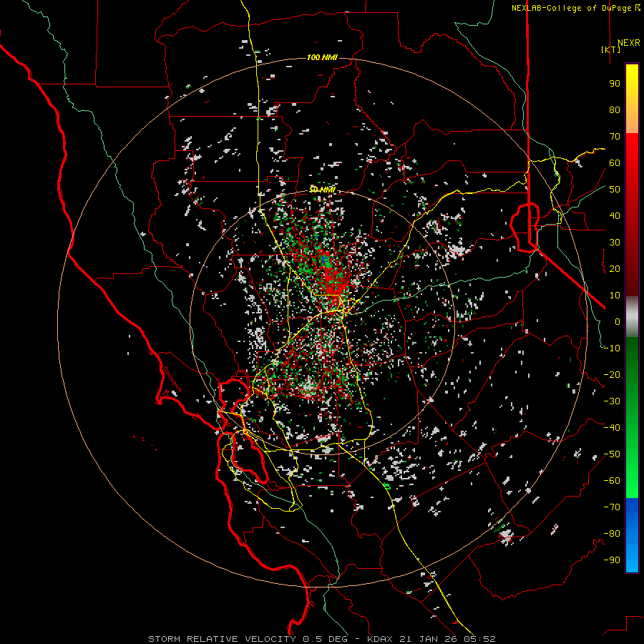The width and height of the screenshot is (644, 644).
Task: Click the -70 value on the velocity scale
Action: tap(612, 507)
